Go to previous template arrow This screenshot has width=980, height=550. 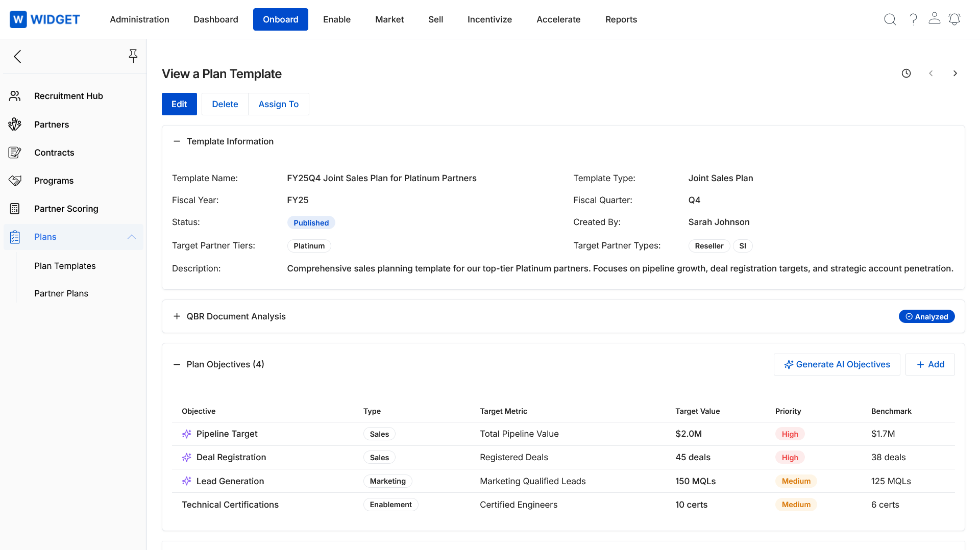click(930, 73)
